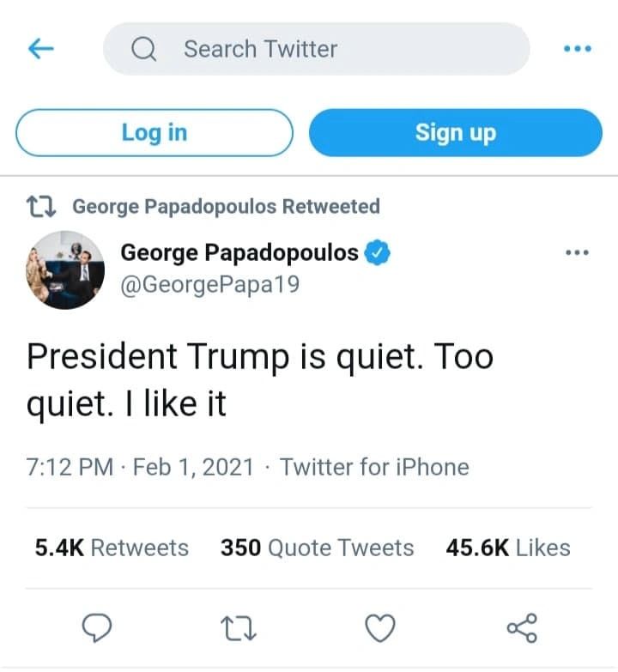Click the Twitter for iPhone source link
618x672 pixels.
point(374,467)
